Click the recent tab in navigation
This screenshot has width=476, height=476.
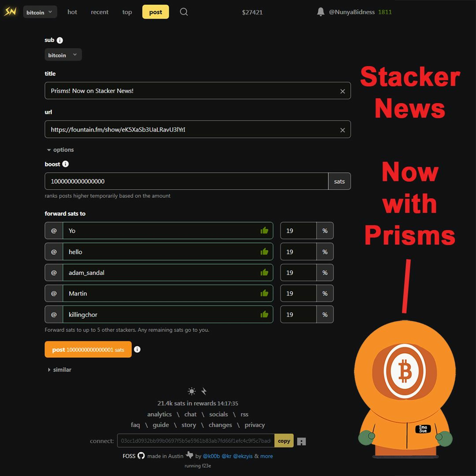[99, 12]
